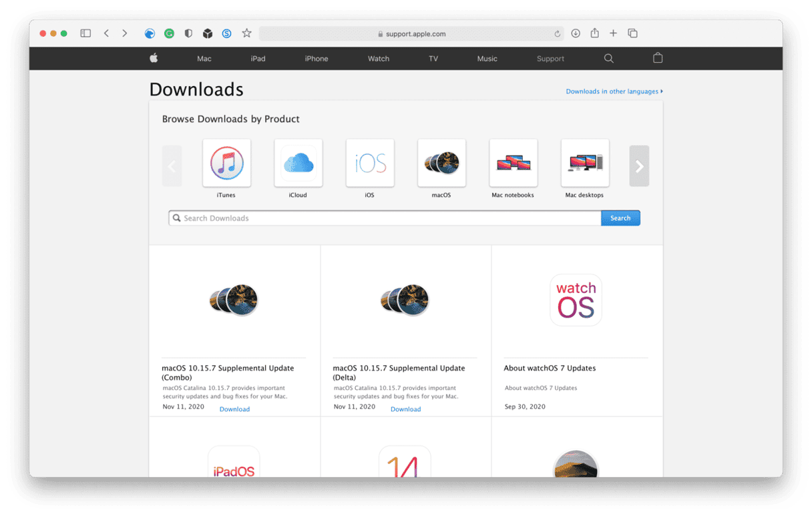Open the Combo update thumbnail image
The image size is (812, 516).
[234, 300]
